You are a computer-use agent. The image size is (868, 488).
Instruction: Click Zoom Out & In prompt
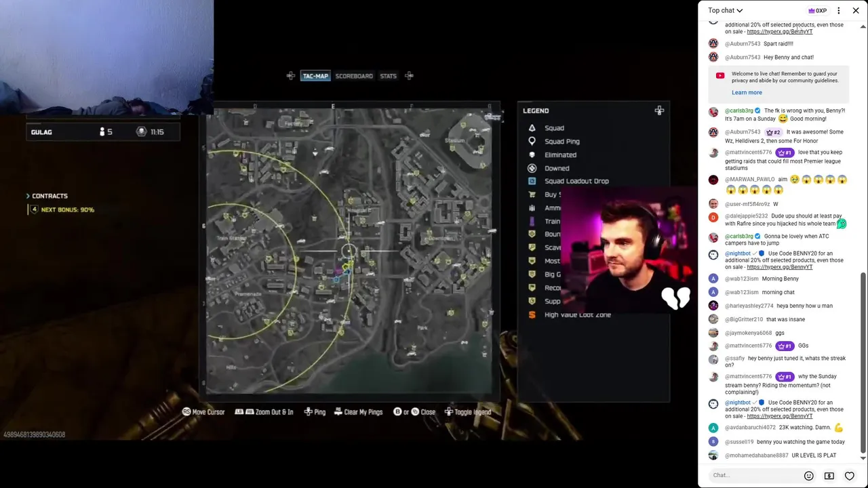[264, 412]
